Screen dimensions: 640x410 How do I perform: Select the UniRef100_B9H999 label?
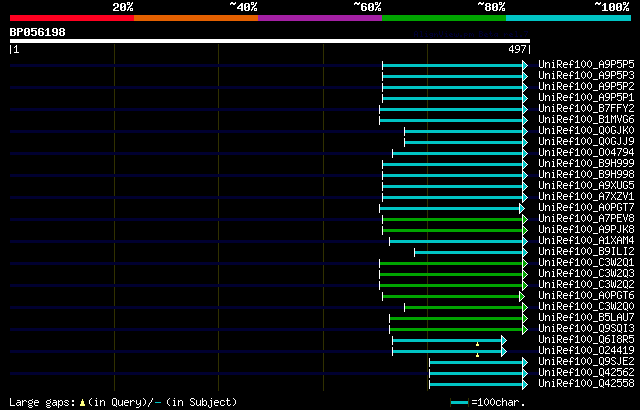click(x=586, y=164)
